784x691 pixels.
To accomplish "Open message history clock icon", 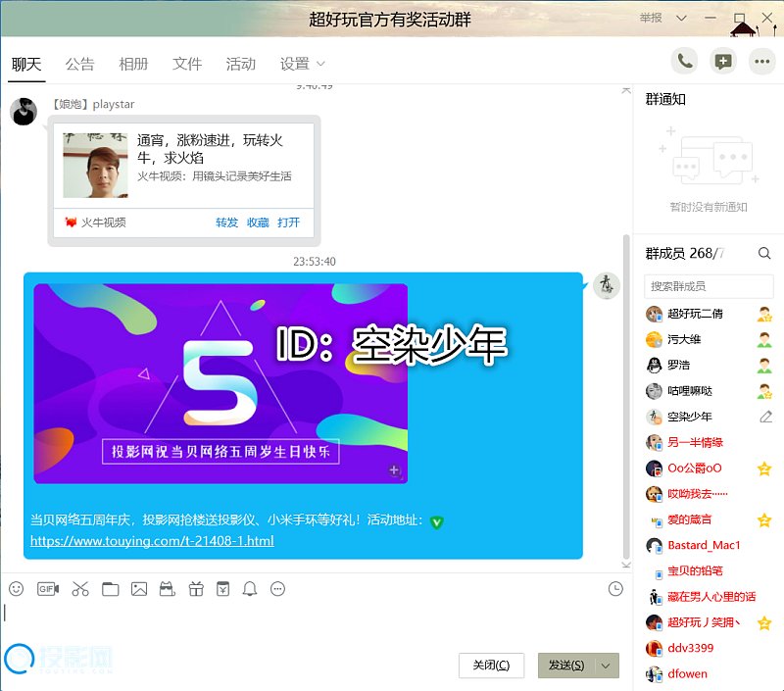I will pos(615,589).
